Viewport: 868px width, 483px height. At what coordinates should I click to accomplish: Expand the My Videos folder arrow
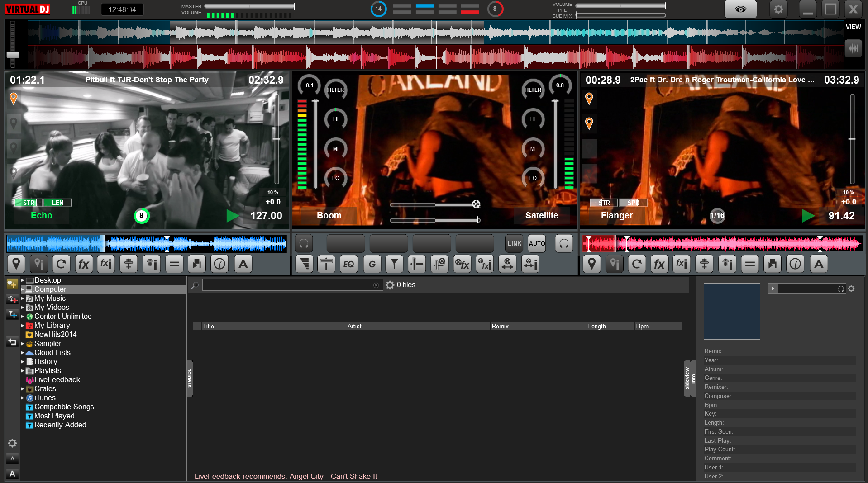[22, 308]
